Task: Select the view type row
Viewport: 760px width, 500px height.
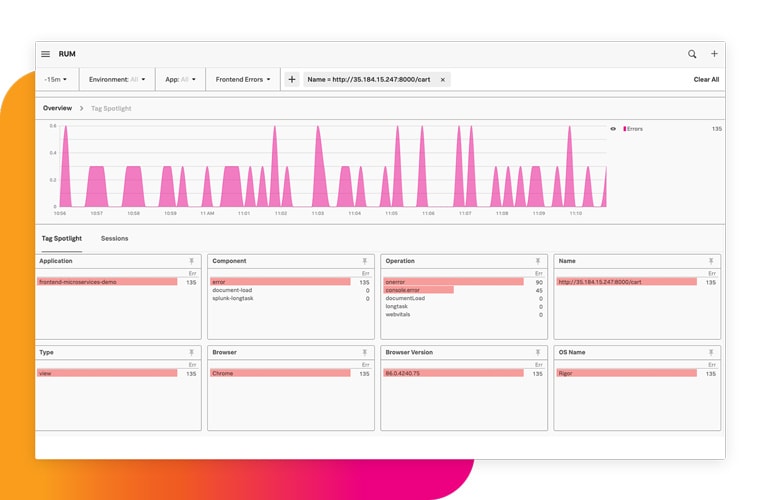Action: click(x=117, y=374)
